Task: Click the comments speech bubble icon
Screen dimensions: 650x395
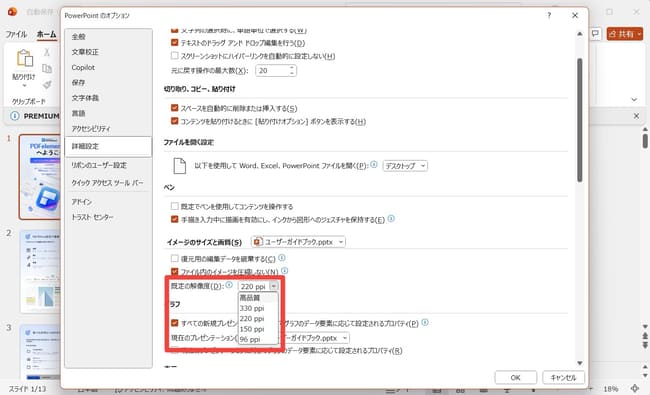Action: 595,34
